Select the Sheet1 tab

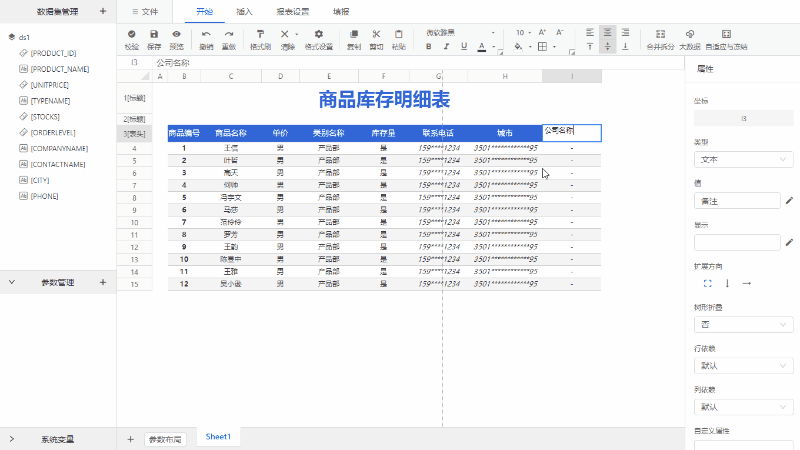[218, 437]
